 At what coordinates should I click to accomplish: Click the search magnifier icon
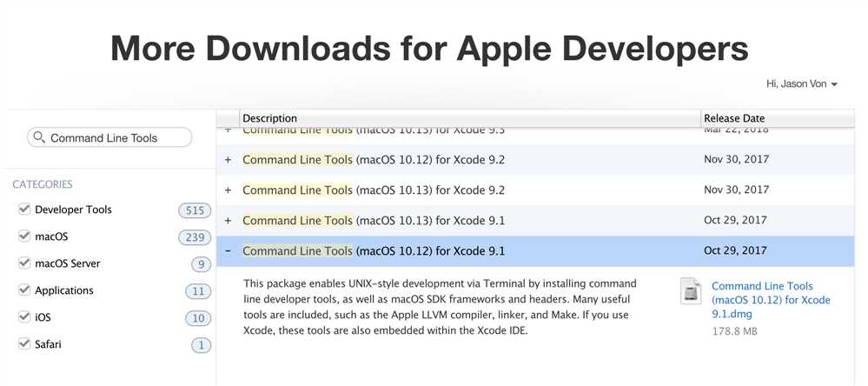(39, 136)
